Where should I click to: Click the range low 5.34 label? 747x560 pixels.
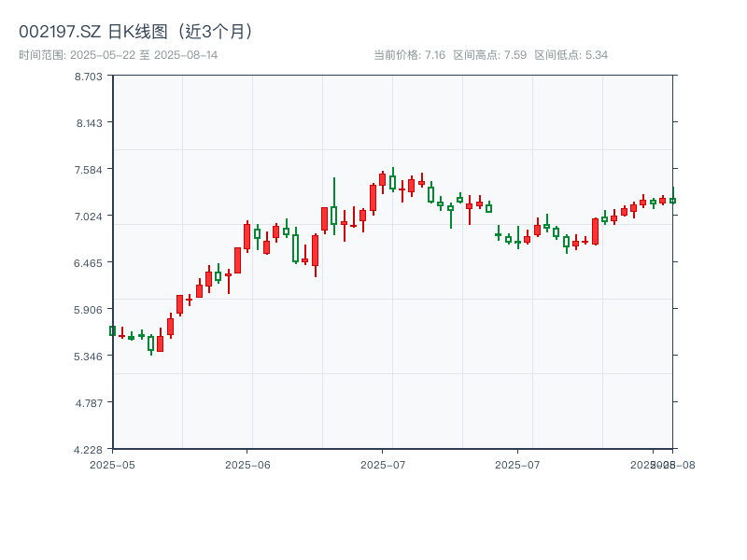point(571,55)
